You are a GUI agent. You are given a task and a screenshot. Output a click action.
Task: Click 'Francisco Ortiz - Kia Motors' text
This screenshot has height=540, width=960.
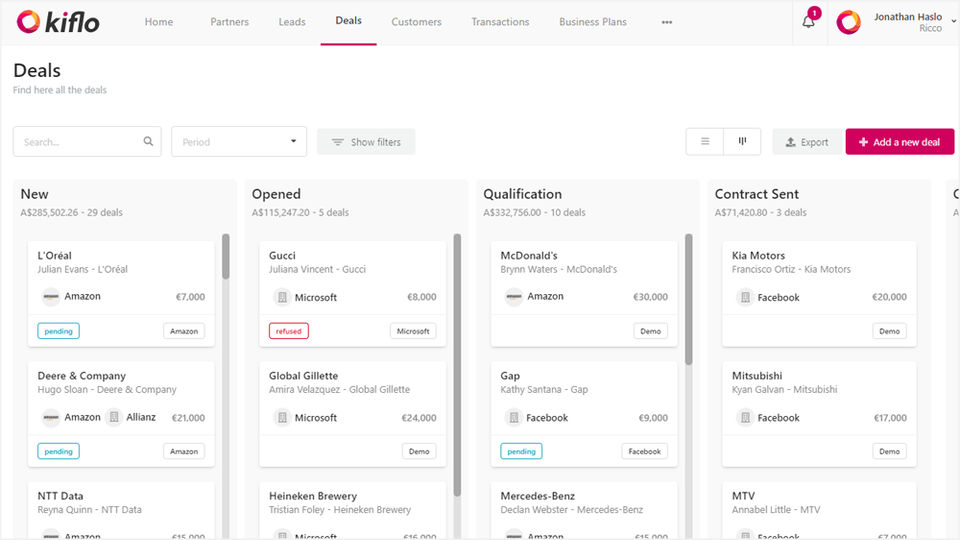click(x=791, y=269)
